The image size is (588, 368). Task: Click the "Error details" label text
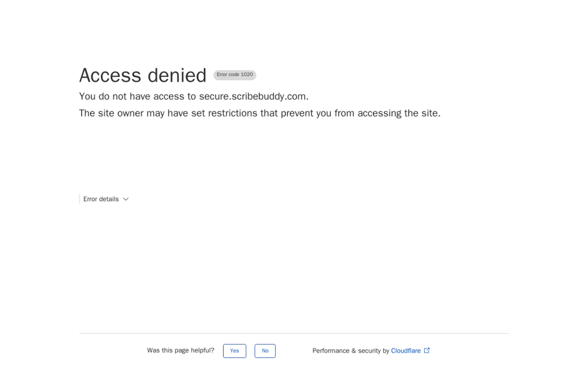point(101,199)
